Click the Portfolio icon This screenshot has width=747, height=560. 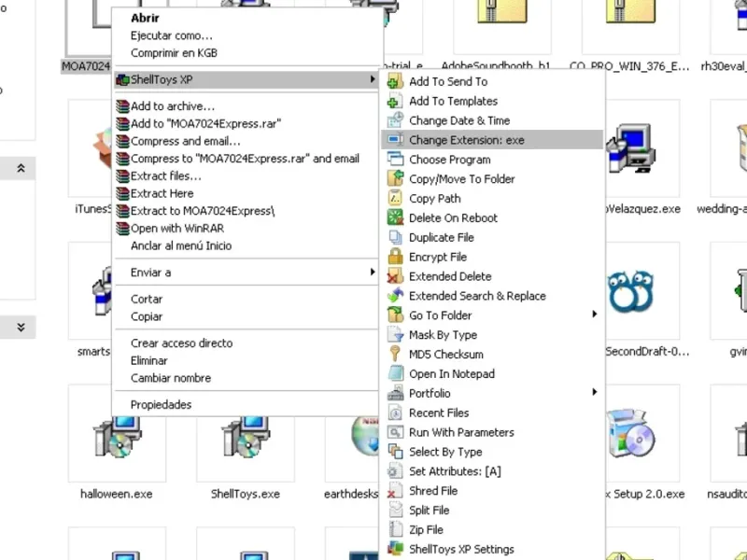395,393
